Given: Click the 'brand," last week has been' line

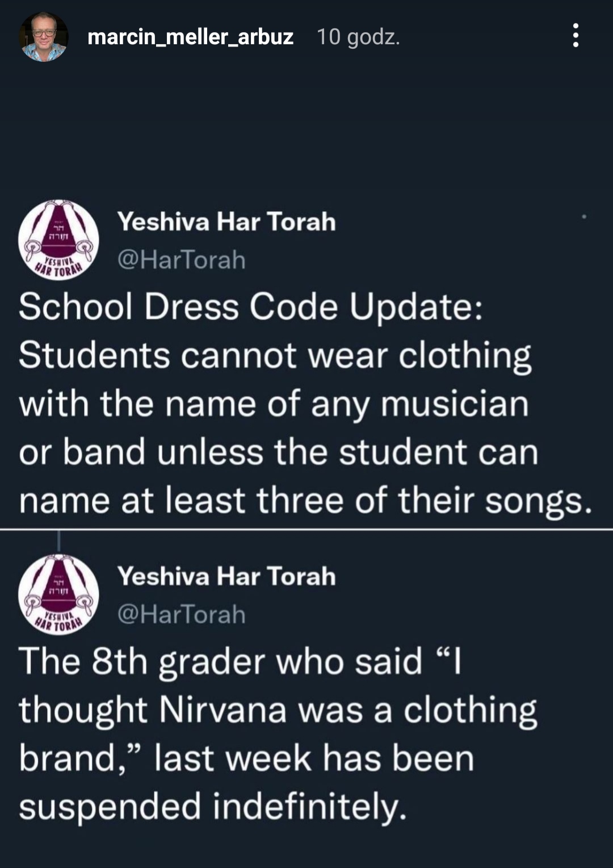Looking at the screenshot, I should tap(246, 758).
